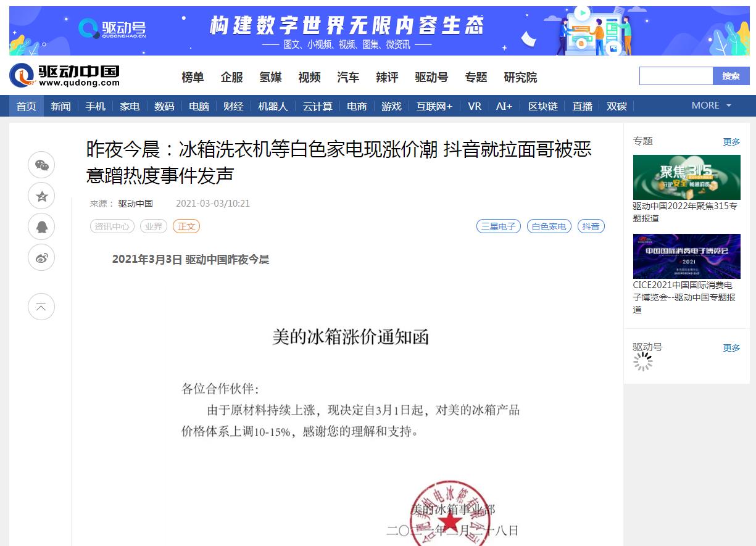The height and width of the screenshot is (546, 756).
Task: Open the 聚焦315 topic thumbnail
Action: 687,177
